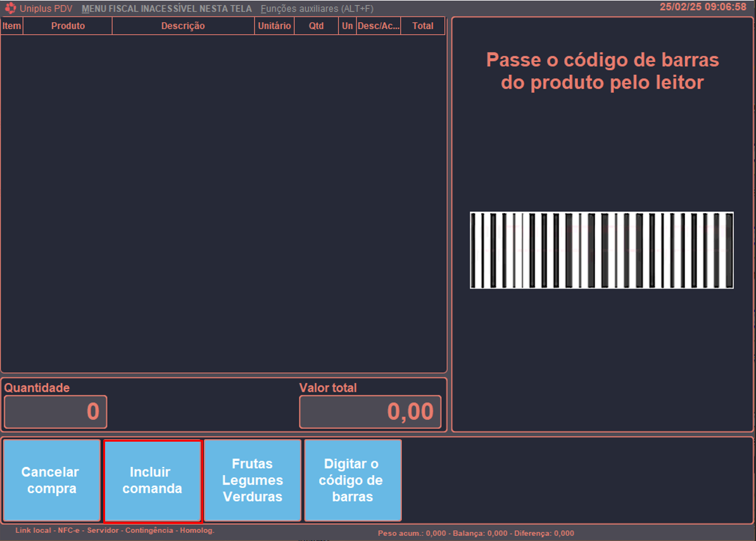Click the Peso acum. Balança status text
The width and height of the screenshot is (756, 541).
[x=476, y=533]
